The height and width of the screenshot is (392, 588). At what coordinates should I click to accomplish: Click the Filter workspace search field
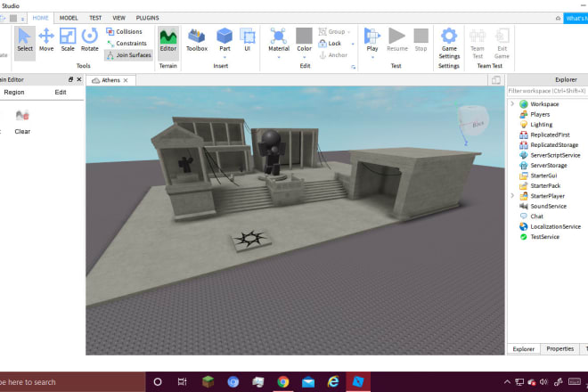pos(547,91)
